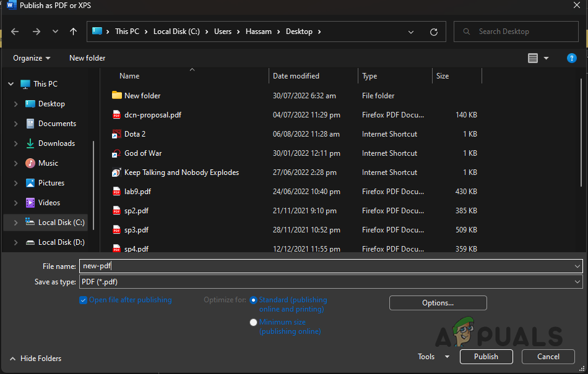Select the Dota 2 shortcut icon

[x=116, y=134]
